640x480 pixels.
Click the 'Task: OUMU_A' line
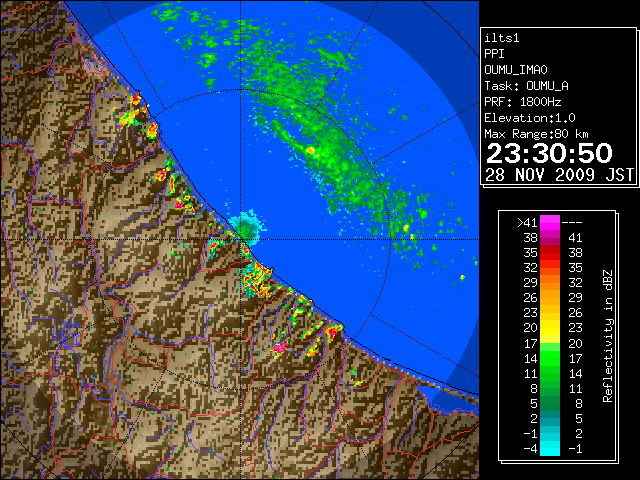527,86
